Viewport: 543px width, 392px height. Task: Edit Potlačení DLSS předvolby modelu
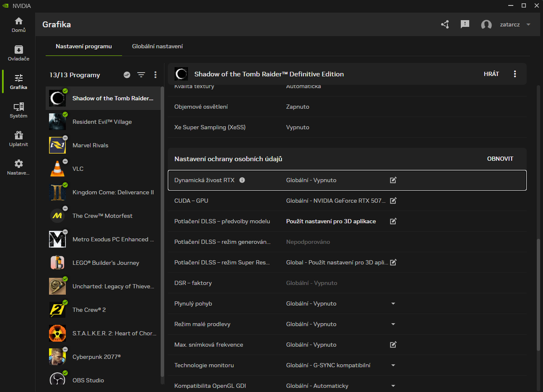(393, 221)
